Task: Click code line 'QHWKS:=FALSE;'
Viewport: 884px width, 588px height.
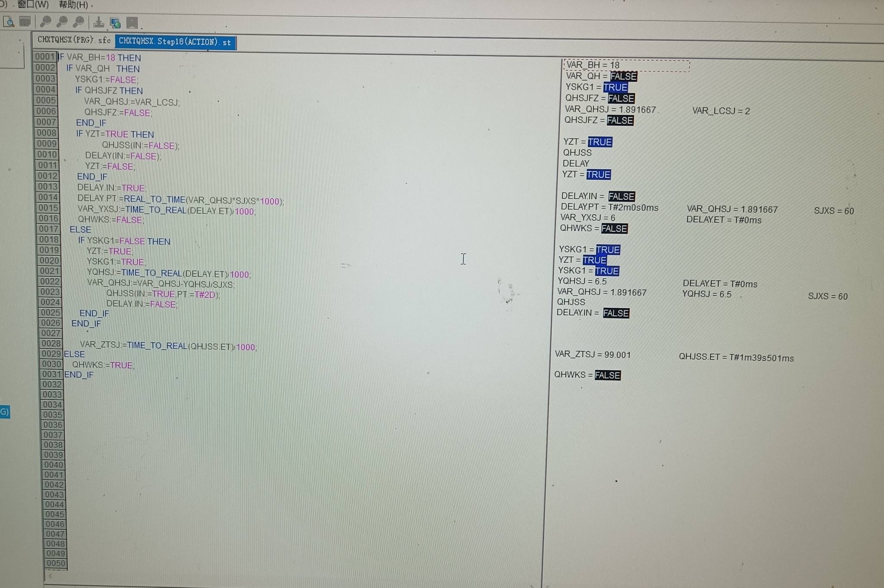Action: [x=111, y=219]
